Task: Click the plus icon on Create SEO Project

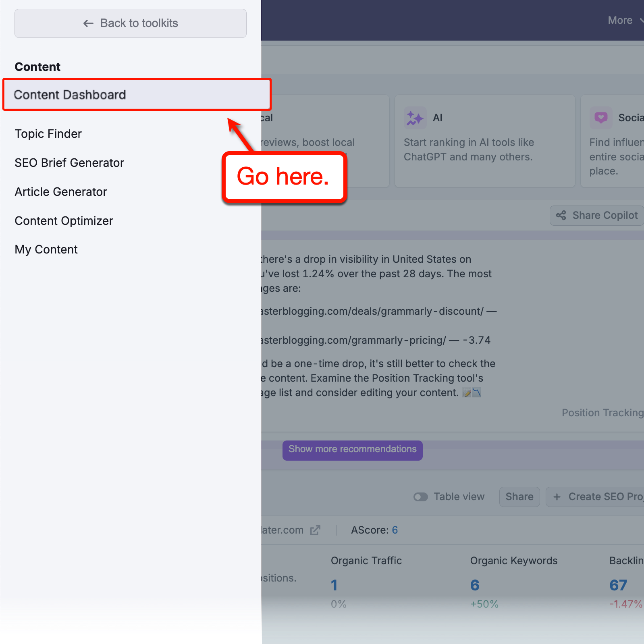Action: (x=557, y=497)
